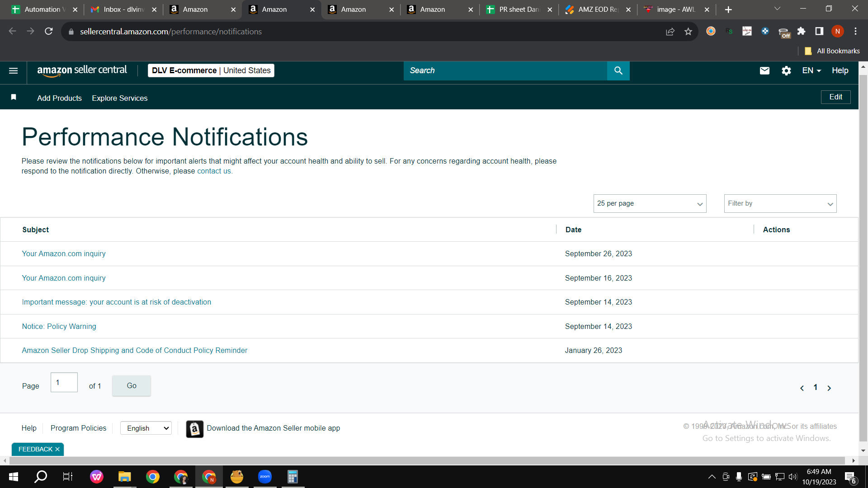Open the English footer language select
Screen dimensions: 868x488
[x=146, y=428]
